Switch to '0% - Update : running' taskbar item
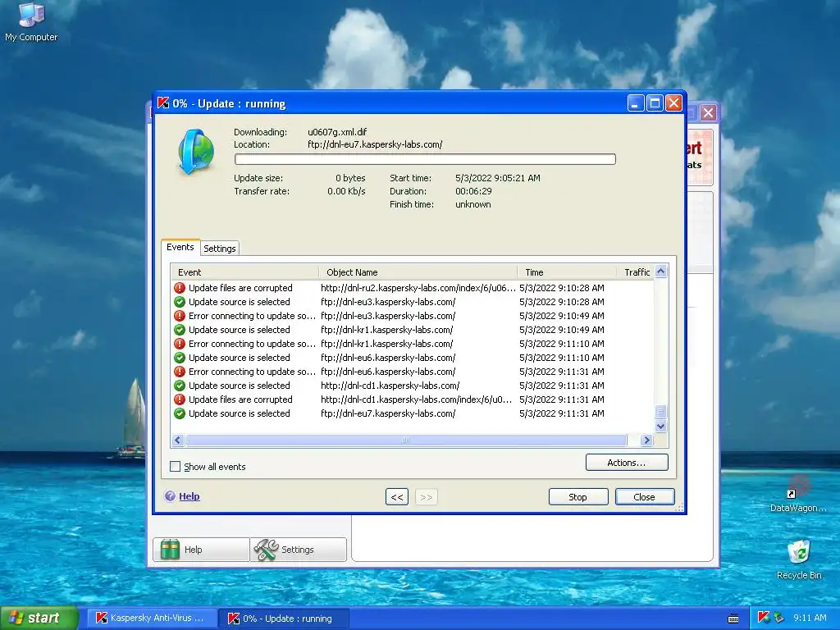 [x=284, y=619]
